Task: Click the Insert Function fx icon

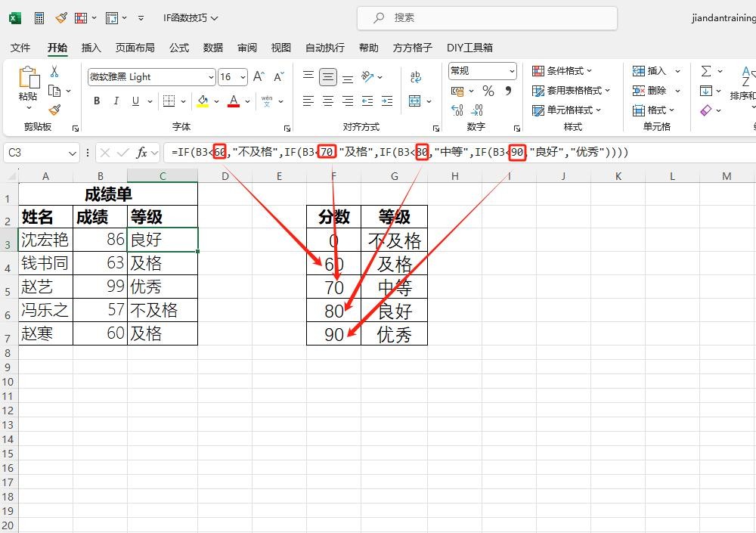Action: [x=141, y=153]
